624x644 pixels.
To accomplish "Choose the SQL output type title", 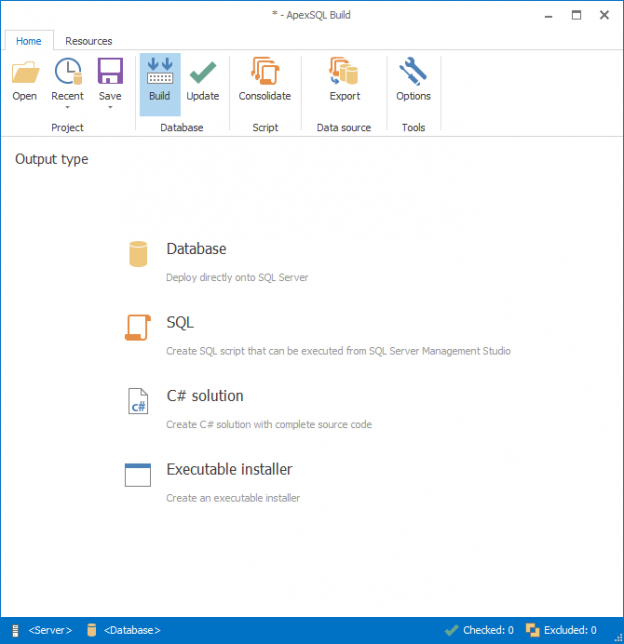I will point(180,322).
